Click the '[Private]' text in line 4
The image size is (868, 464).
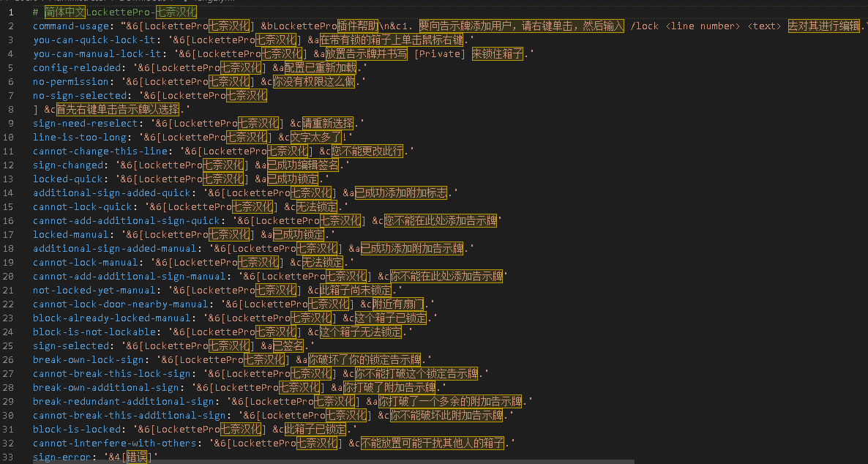click(x=440, y=53)
